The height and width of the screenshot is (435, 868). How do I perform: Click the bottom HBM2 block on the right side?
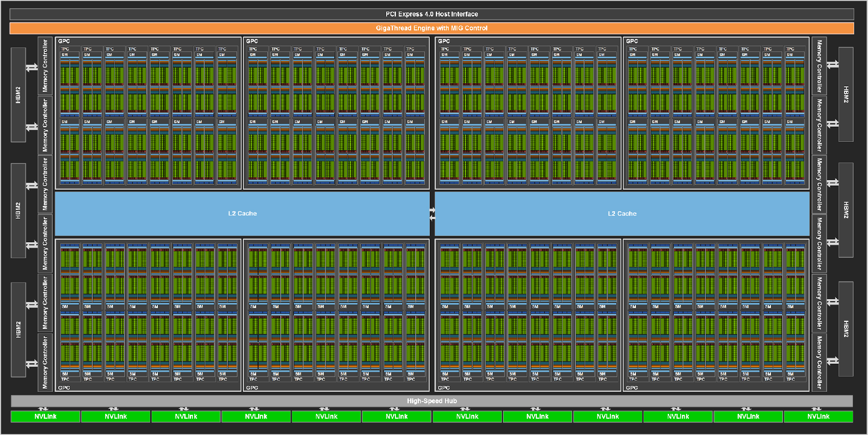pos(846,329)
